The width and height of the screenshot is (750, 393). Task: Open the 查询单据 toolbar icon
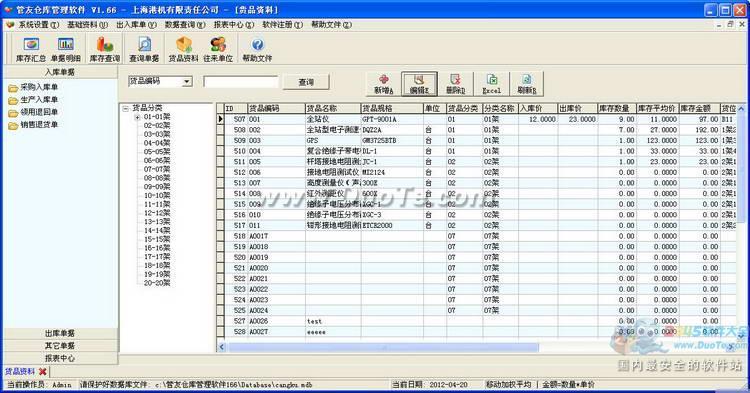[144, 49]
